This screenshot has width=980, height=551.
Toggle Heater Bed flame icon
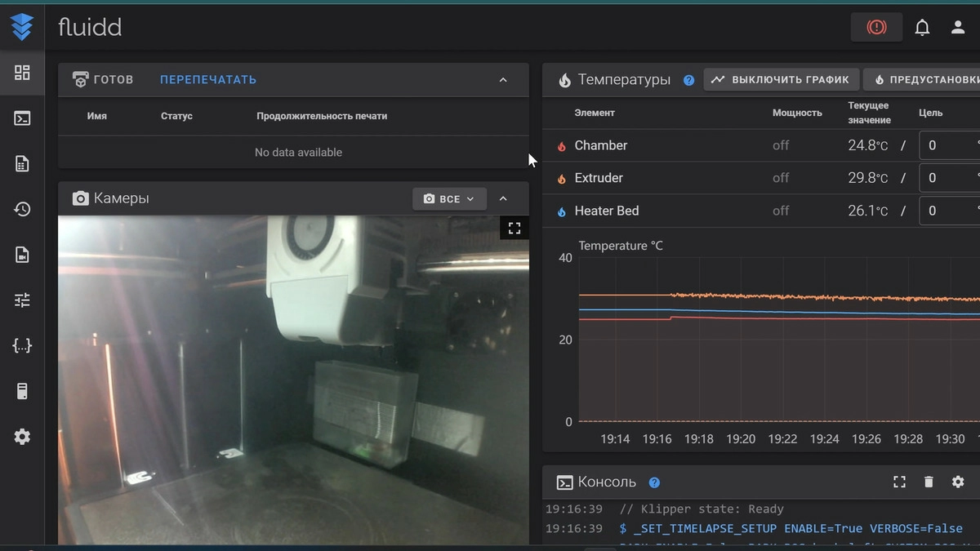click(x=561, y=211)
